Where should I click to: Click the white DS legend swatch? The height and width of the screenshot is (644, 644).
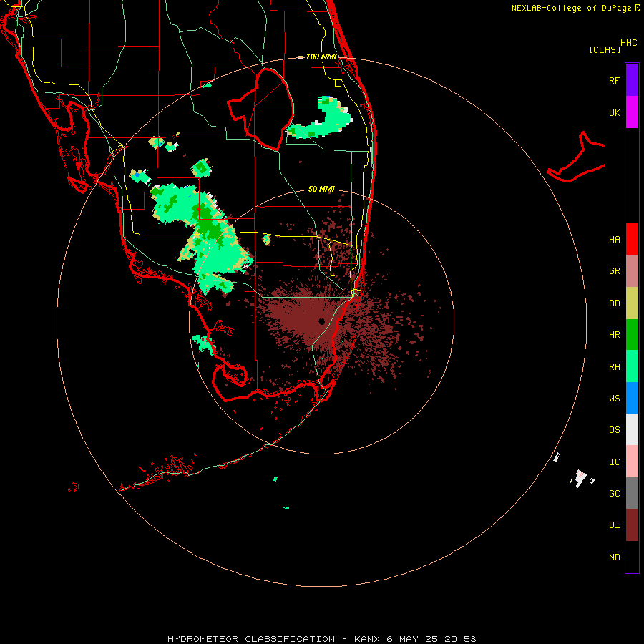(x=632, y=429)
